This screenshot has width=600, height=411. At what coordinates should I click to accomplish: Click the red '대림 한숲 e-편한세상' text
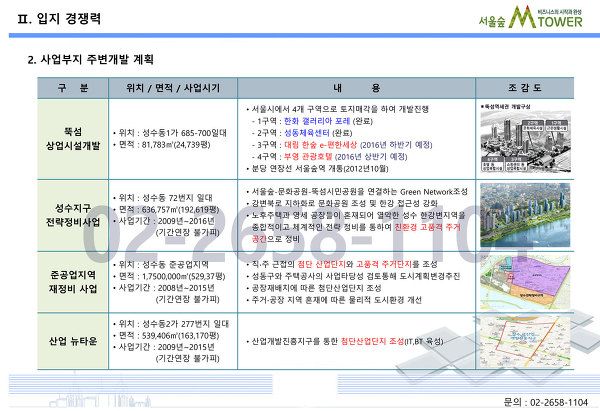click(320, 145)
